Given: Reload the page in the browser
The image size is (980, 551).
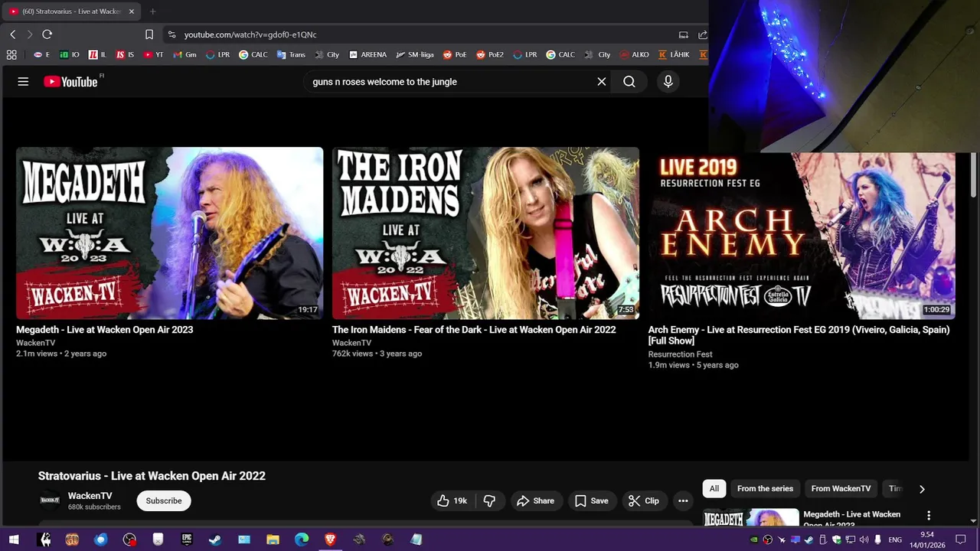Looking at the screenshot, I should [x=47, y=34].
